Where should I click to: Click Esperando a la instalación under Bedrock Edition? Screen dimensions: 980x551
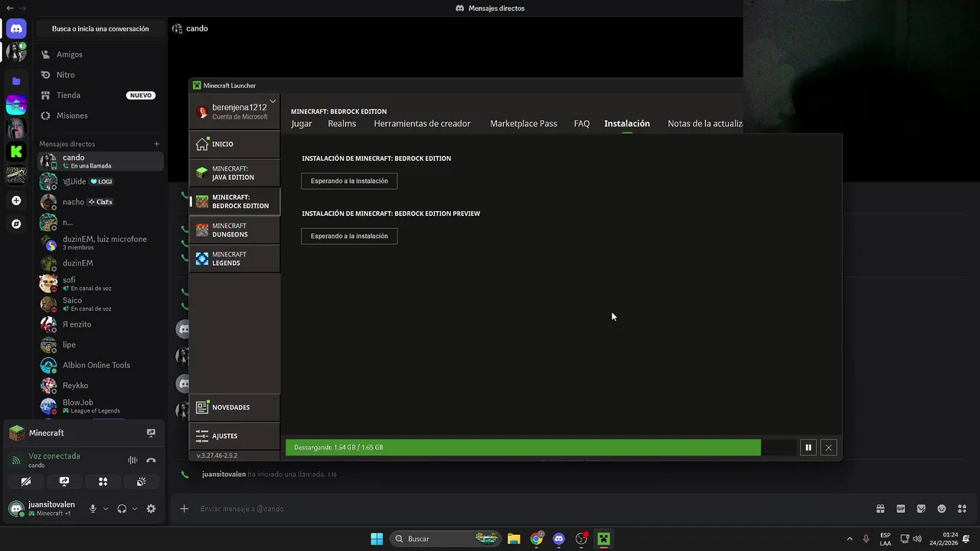(349, 181)
